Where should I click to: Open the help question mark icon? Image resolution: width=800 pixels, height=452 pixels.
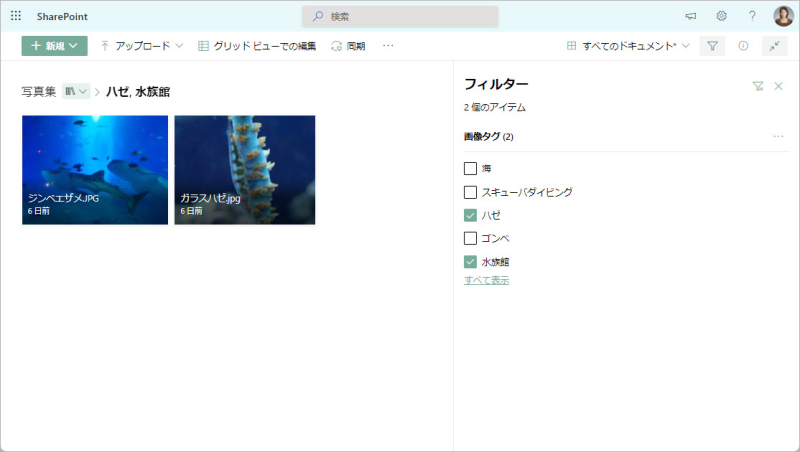[x=752, y=16]
